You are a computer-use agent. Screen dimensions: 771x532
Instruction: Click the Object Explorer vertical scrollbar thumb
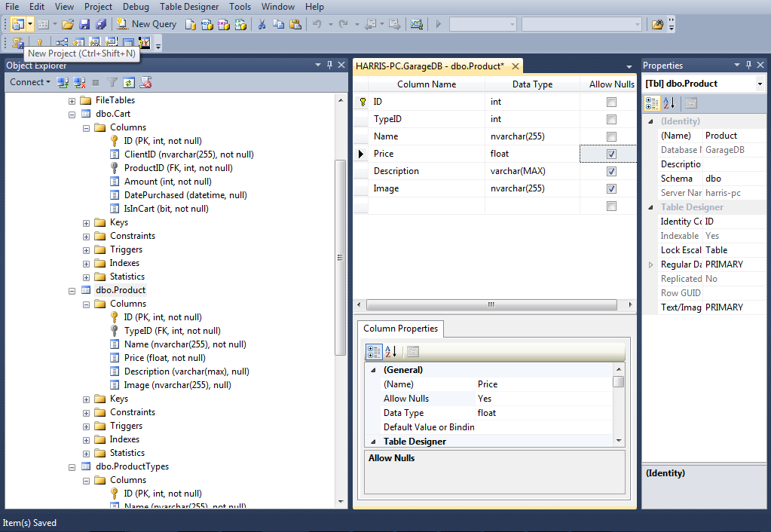coord(340,257)
